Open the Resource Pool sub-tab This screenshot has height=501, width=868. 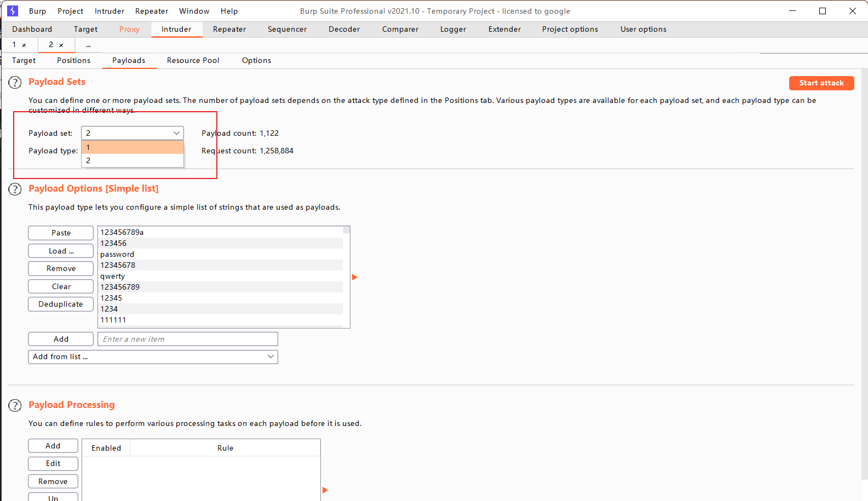click(193, 60)
